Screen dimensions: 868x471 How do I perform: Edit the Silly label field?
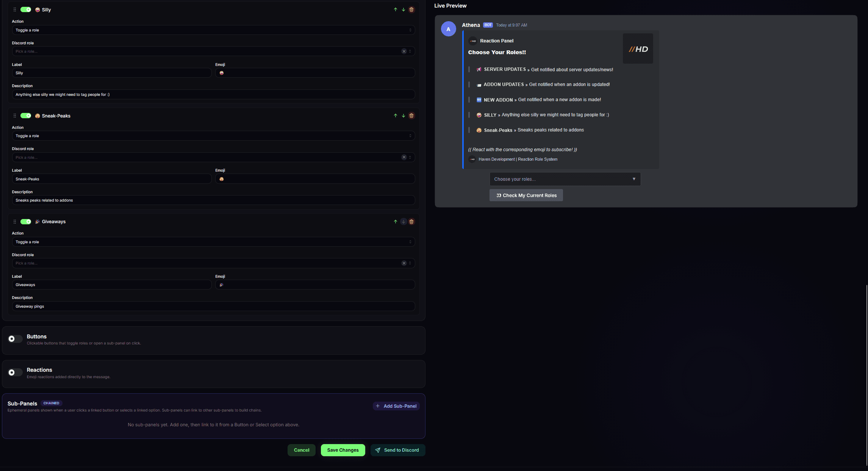coord(112,73)
